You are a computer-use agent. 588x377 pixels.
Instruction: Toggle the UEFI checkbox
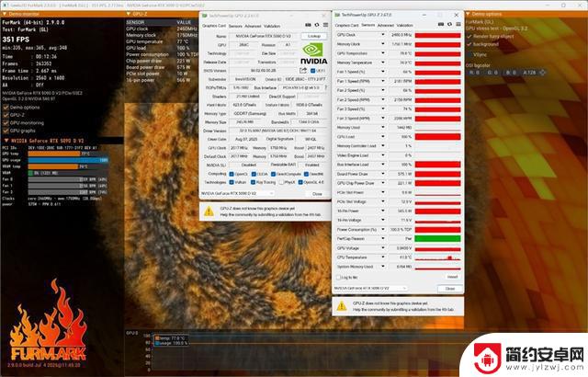tap(312, 71)
